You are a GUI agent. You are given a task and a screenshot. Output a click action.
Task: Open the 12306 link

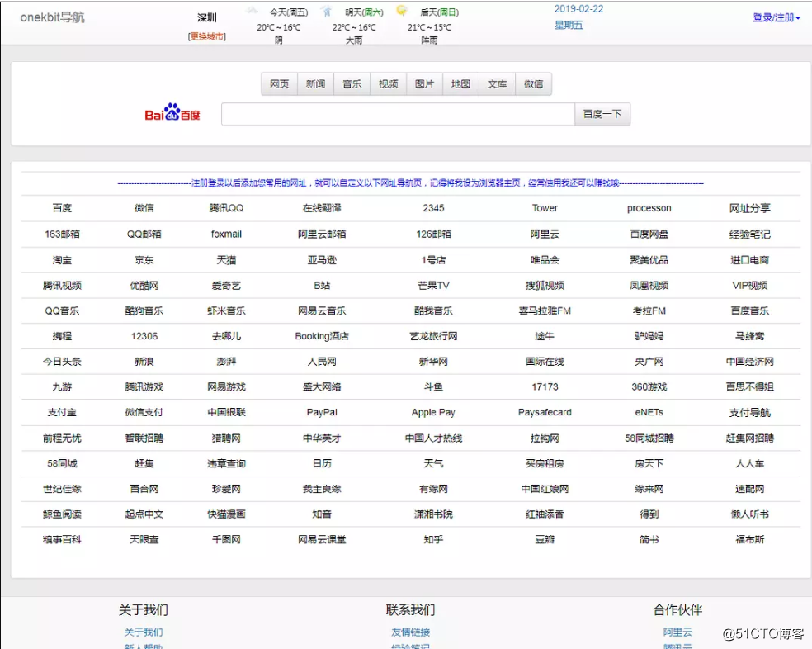pos(144,336)
